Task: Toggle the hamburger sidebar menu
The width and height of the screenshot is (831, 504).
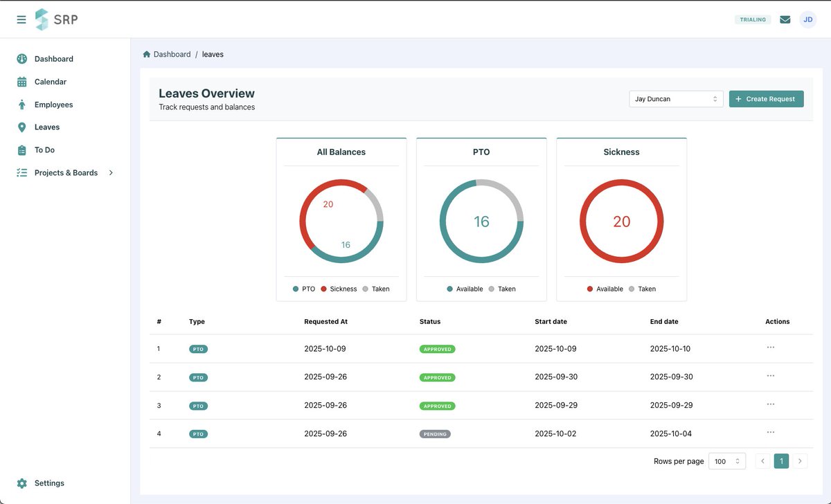Action: pyautogui.click(x=21, y=19)
